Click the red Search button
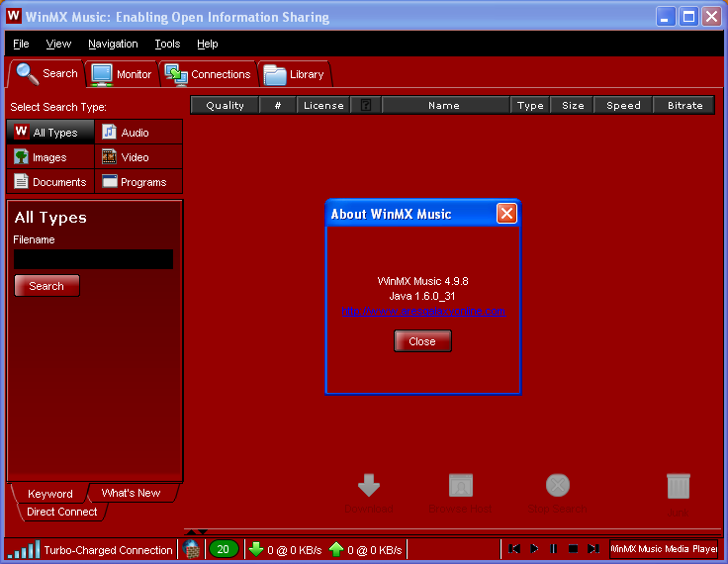The width and height of the screenshot is (728, 564). coord(46,286)
